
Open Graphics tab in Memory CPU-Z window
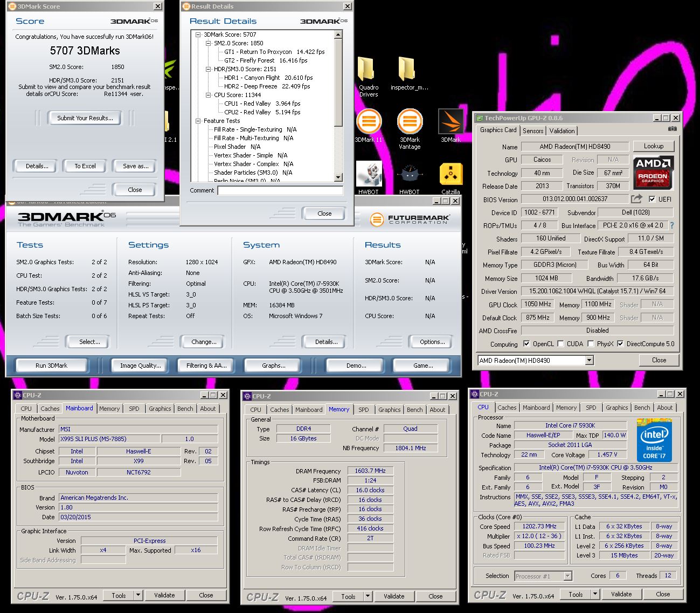(x=390, y=410)
